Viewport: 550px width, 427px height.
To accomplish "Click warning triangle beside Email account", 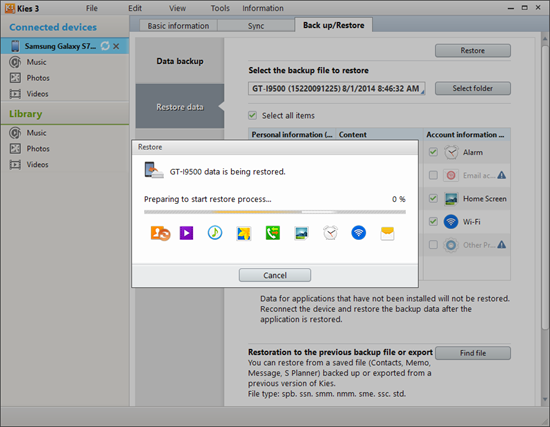I will point(502,175).
